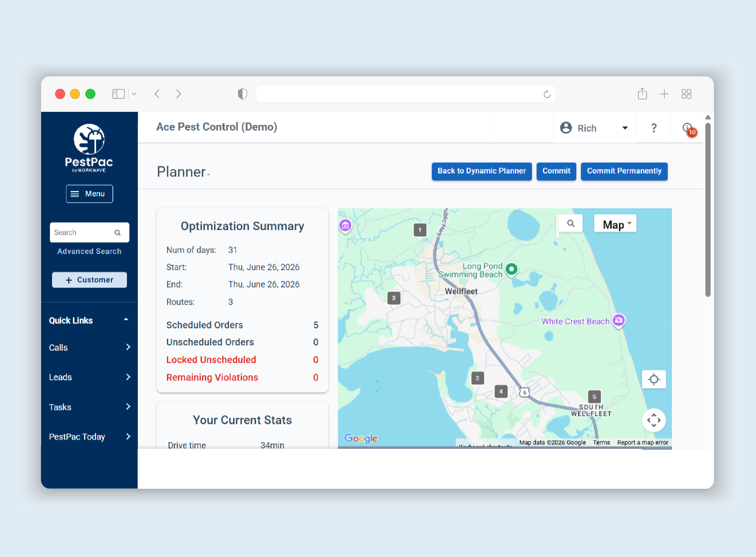756x557 pixels.
Task: Select map stop marker 1
Action: pos(420,230)
